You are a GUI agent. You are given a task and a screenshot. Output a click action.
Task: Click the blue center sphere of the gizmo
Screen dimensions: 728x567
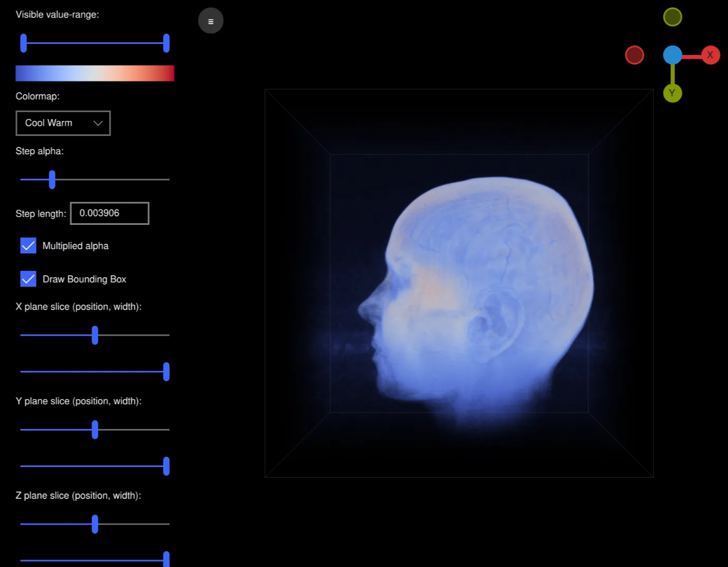[x=672, y=54]
